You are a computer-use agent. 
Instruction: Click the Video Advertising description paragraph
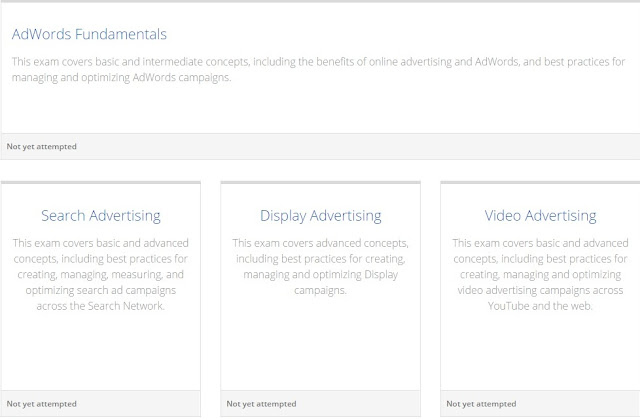(x=540, y=275)
